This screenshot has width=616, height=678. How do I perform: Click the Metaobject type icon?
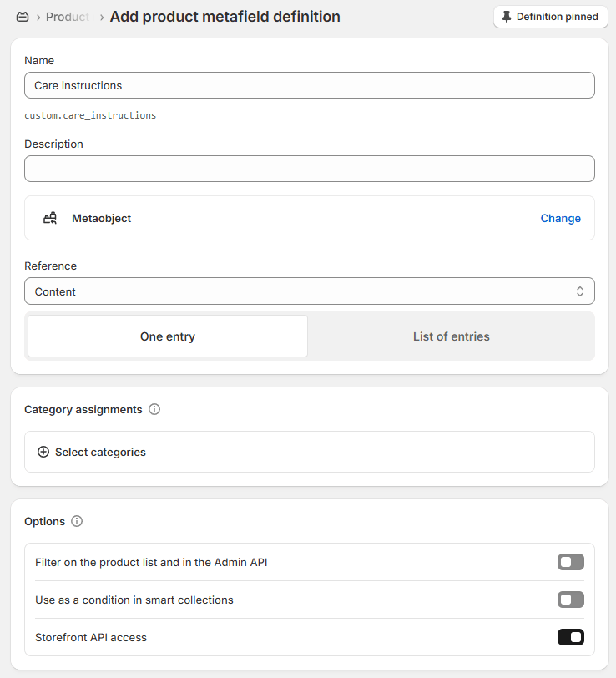point(50,218)
